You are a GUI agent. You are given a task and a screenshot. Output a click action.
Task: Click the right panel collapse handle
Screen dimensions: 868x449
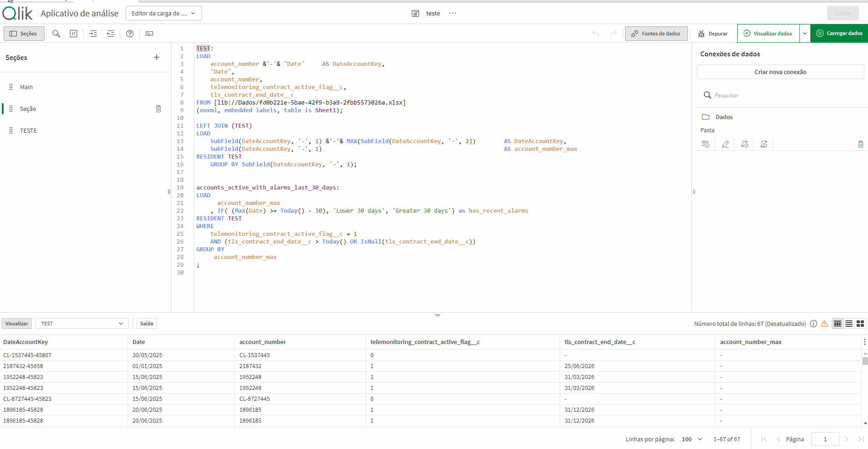click(694, 192)
